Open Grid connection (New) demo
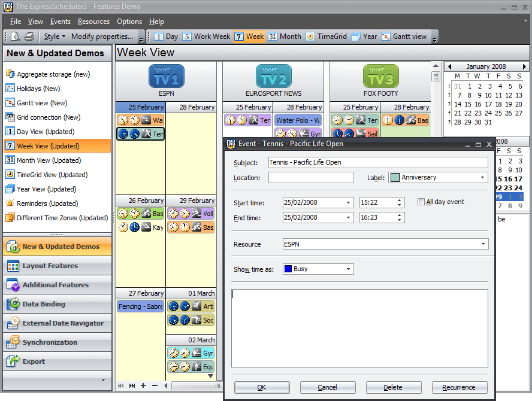The width and height of the screenshot is (532, 401). (x=43, y=117)
